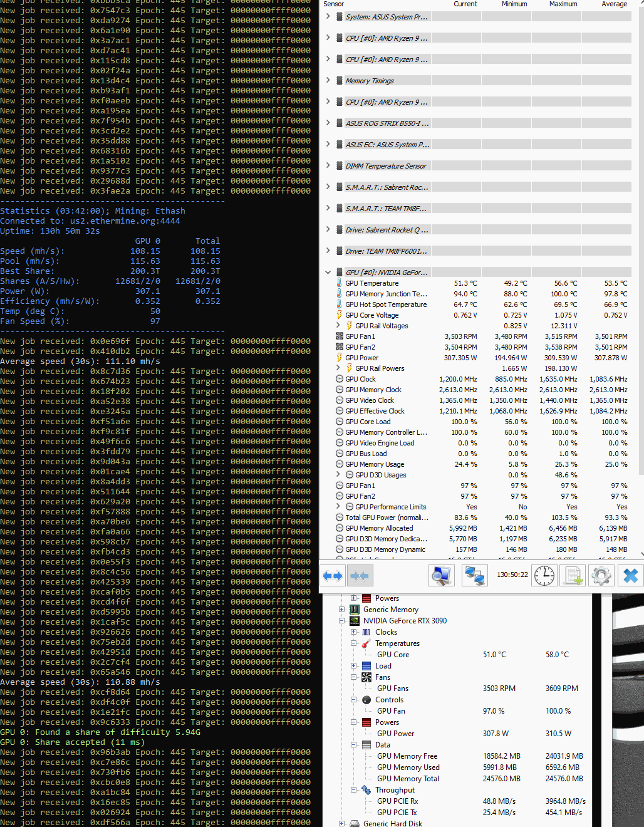Click the Minimum column header
Screen dimensions: 644x827
point(514,4)
